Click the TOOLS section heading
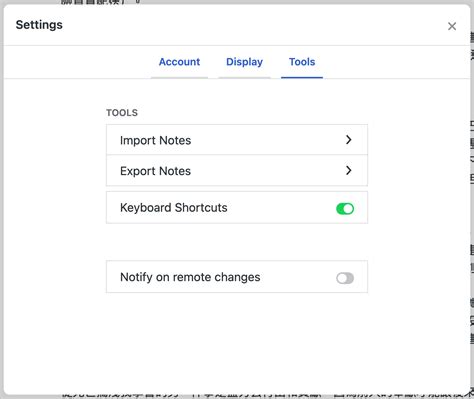 [x=122, y=113]
